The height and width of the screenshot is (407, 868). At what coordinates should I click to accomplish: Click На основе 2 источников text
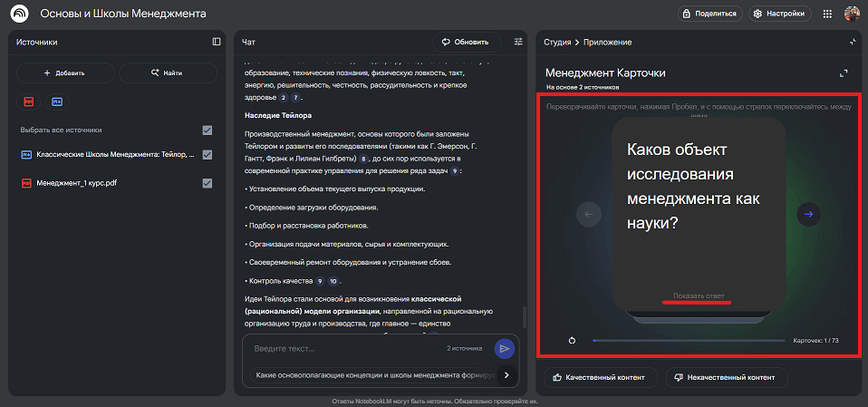click(x=583, y=88)
